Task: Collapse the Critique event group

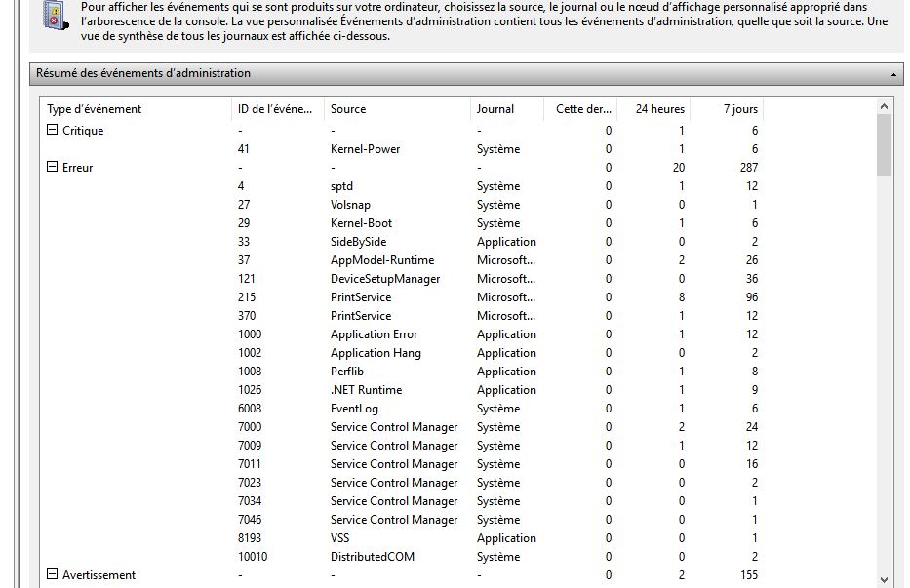Action: click(53, 130)
